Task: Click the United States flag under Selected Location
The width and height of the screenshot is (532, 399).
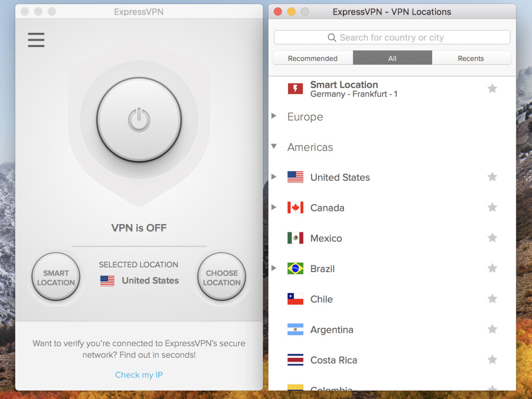Action: (x=107, y=280)
